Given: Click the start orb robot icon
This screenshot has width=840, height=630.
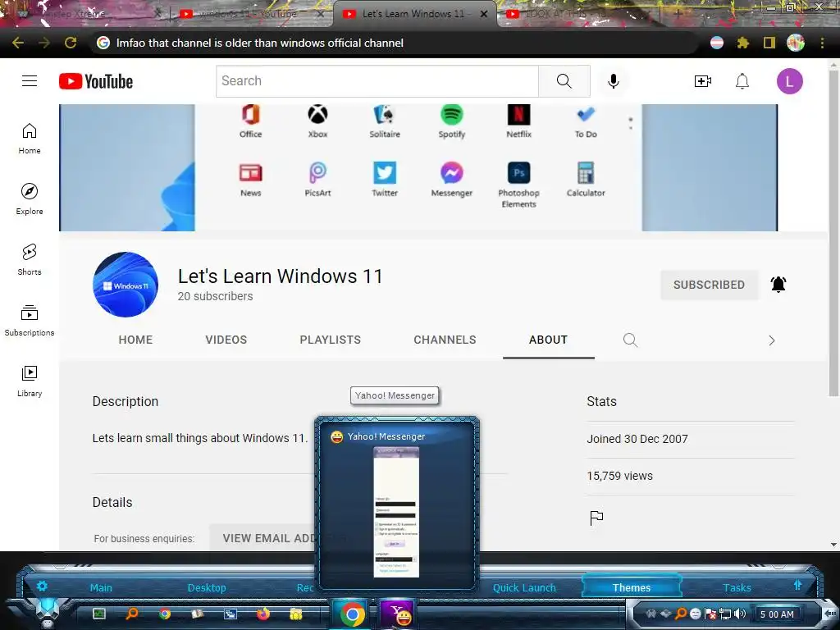Looking at the screenshot, I should click(x=48, y=612).
